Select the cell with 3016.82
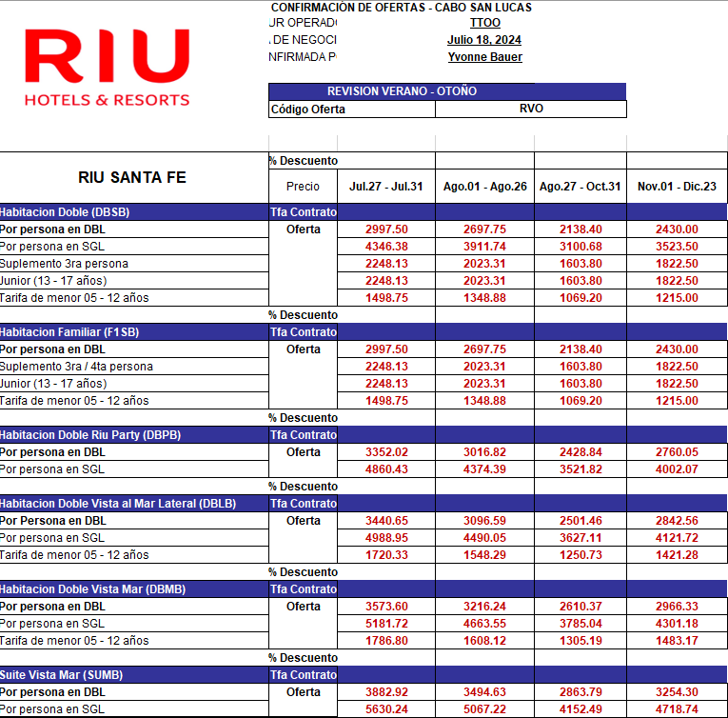The height and width of the screenshot is (718, 728). 484,452
